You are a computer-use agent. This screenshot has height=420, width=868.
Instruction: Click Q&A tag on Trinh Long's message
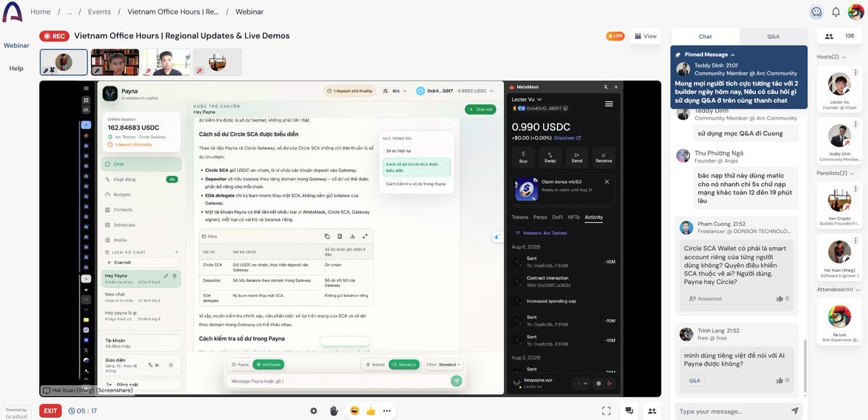(x=694, y=380)
